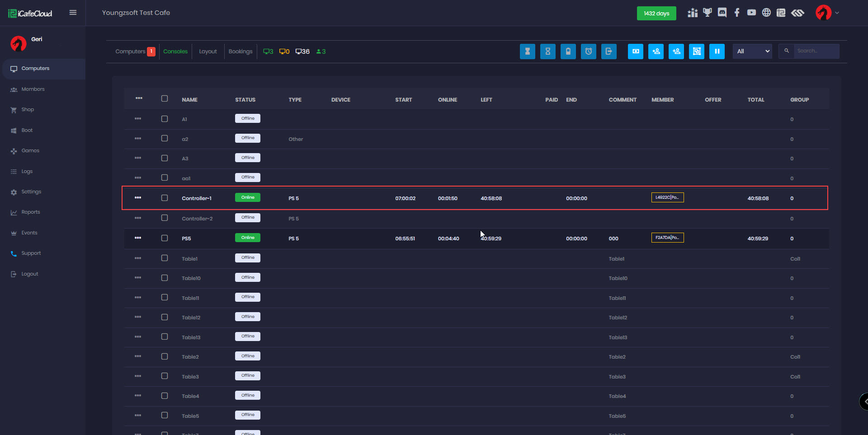Open the All filter dropdown

tap(752, 51)
